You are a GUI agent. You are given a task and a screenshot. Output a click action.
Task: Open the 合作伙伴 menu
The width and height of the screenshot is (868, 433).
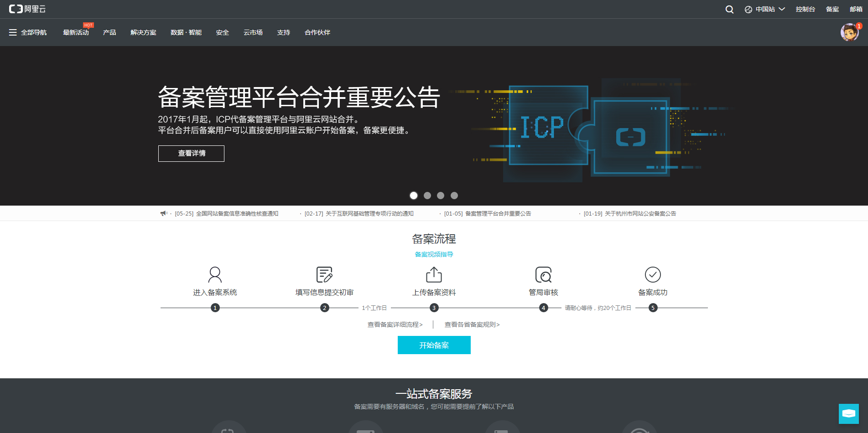[317, 32]
